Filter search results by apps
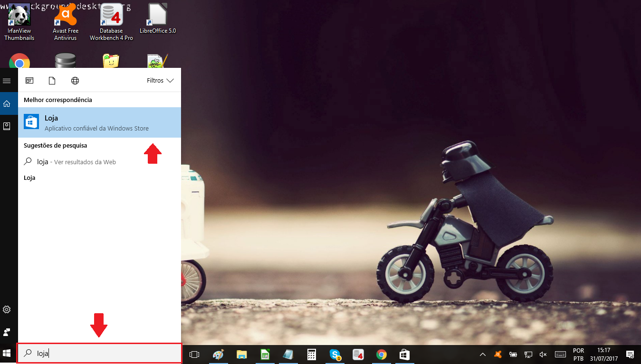The height and width of the screenshot is (364, 641). pyautogui.click(x=29, y=81)
